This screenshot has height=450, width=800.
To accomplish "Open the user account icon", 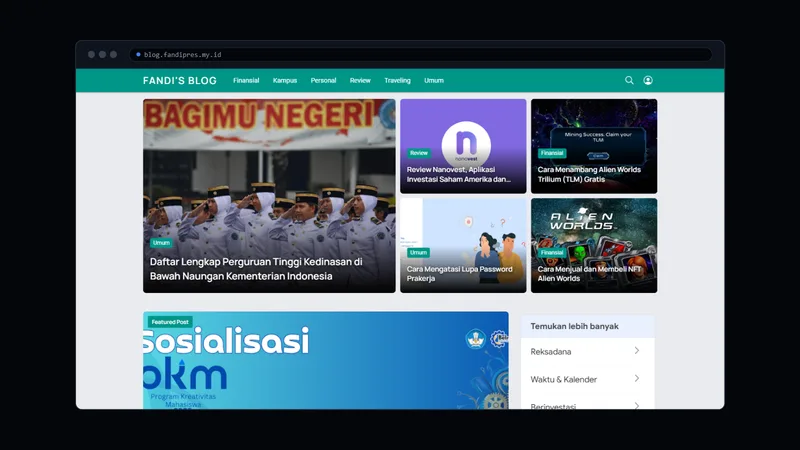I will tap(648, 80).
